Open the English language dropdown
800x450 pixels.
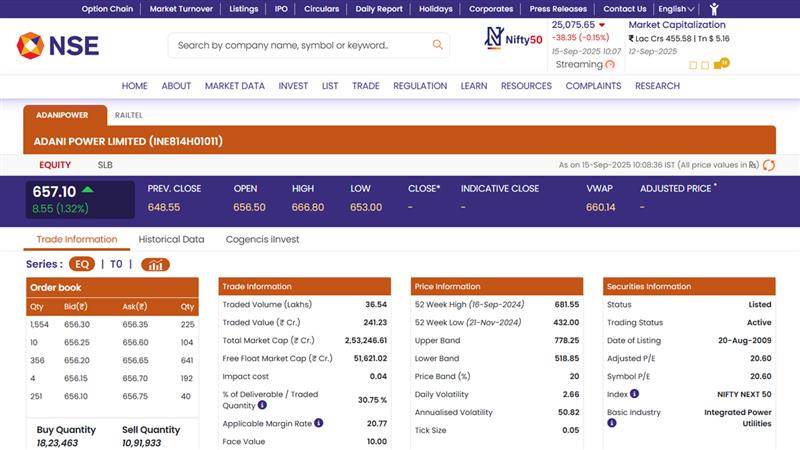[x=676, y=9]
